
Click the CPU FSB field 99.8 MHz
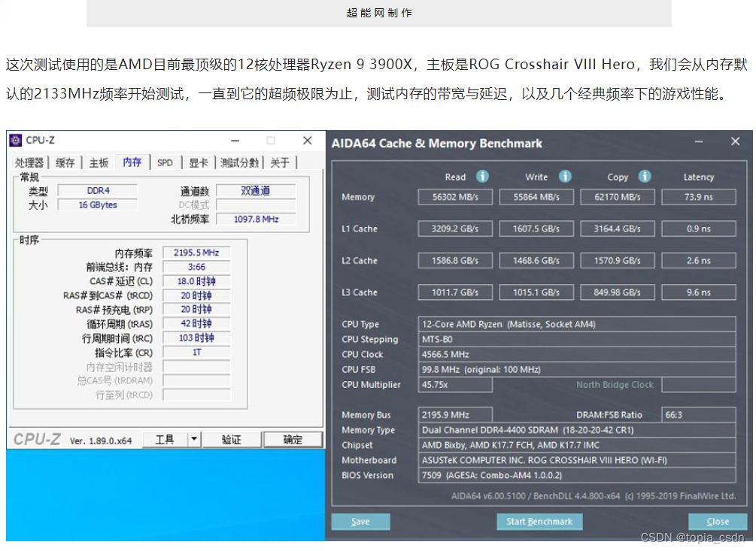[x=577, y=369]
